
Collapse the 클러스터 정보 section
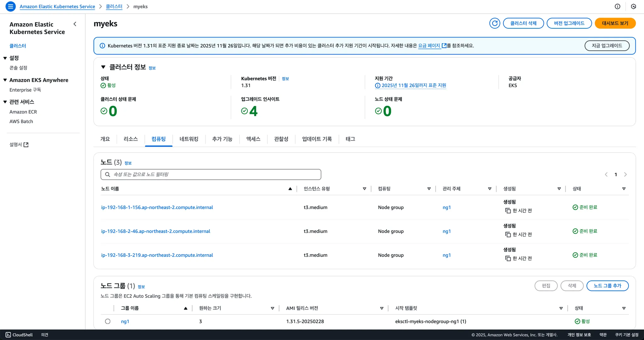tap(103, 67)
